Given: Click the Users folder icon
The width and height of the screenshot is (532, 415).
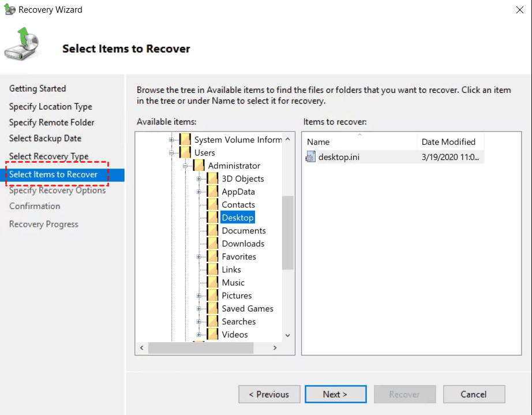Looking at the screenshot, I should (x=185, y=153).
